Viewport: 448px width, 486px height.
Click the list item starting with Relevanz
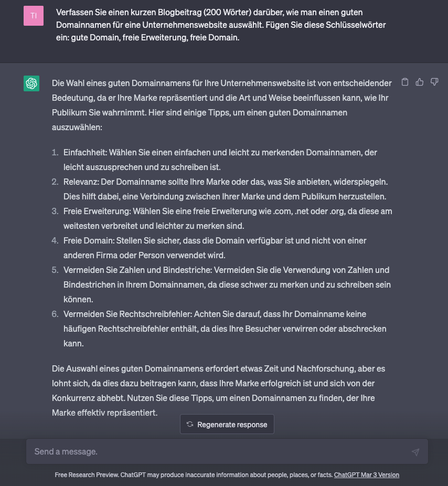click(x=226, y=189)
